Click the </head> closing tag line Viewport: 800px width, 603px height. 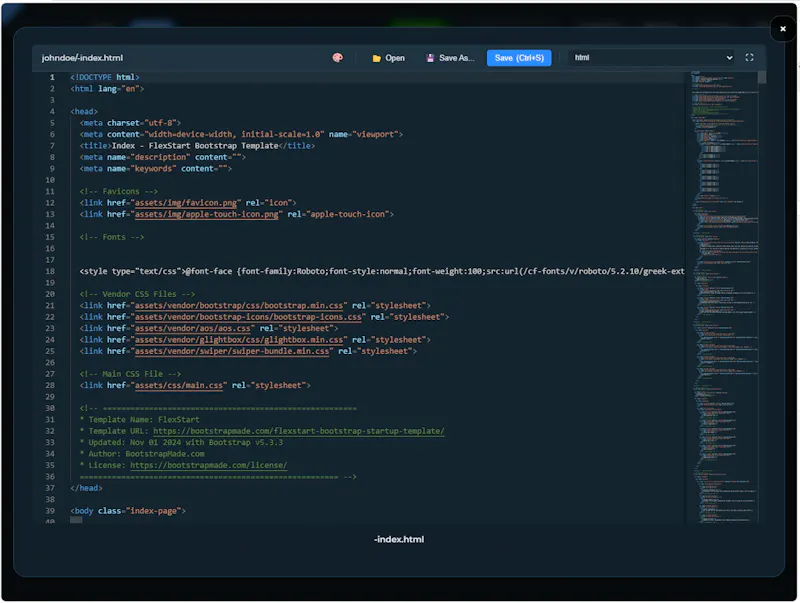click(86, 488)
